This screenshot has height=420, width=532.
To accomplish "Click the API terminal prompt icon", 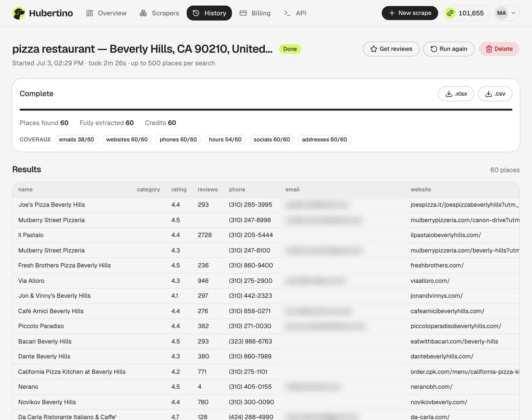I will 287,13.
